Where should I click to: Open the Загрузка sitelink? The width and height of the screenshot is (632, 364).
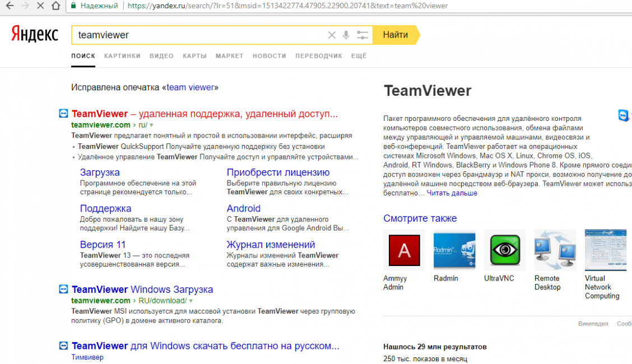point(100,172)
